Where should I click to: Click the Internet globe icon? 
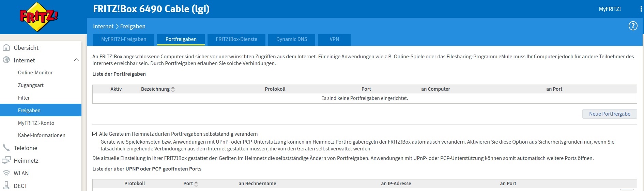tap(6, 60)
